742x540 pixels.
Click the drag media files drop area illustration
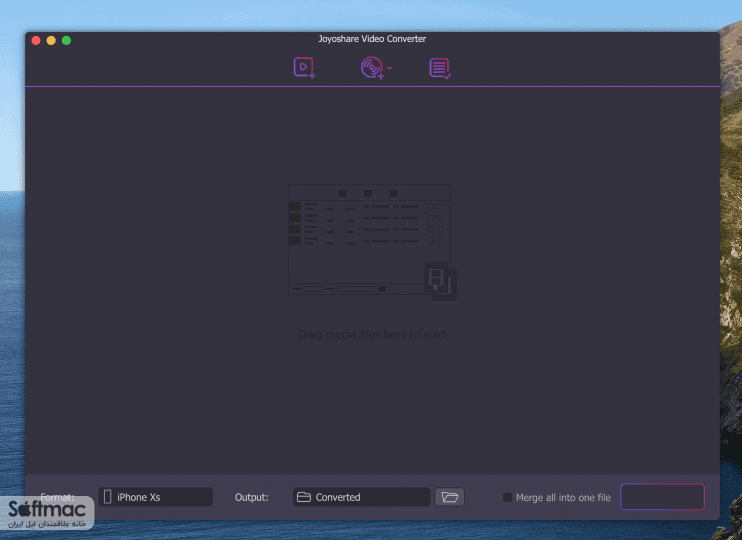tap(372, 242)
